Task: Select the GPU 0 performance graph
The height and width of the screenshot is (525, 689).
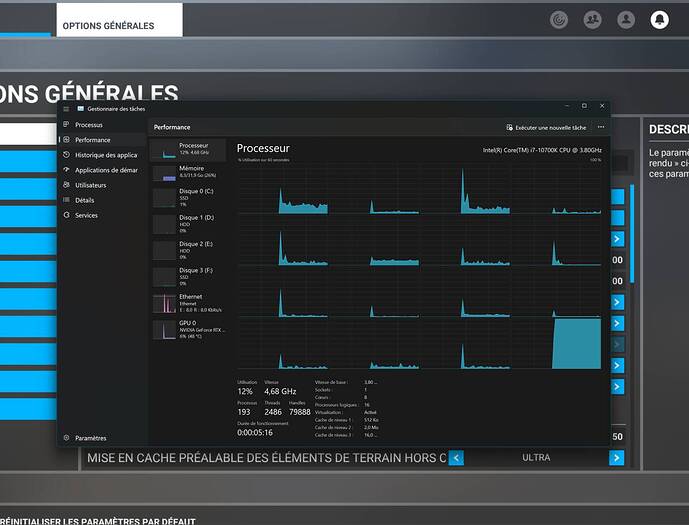Action: (188, 329)
